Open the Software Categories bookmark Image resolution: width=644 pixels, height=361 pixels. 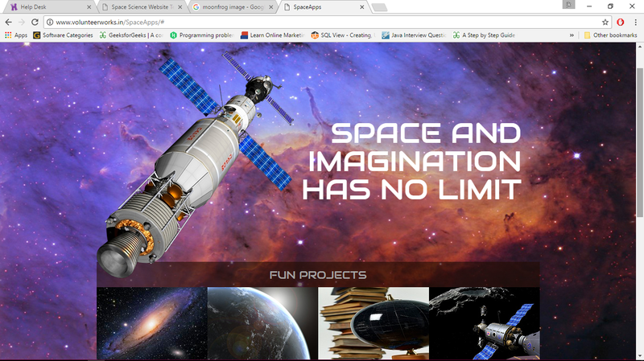63,35
